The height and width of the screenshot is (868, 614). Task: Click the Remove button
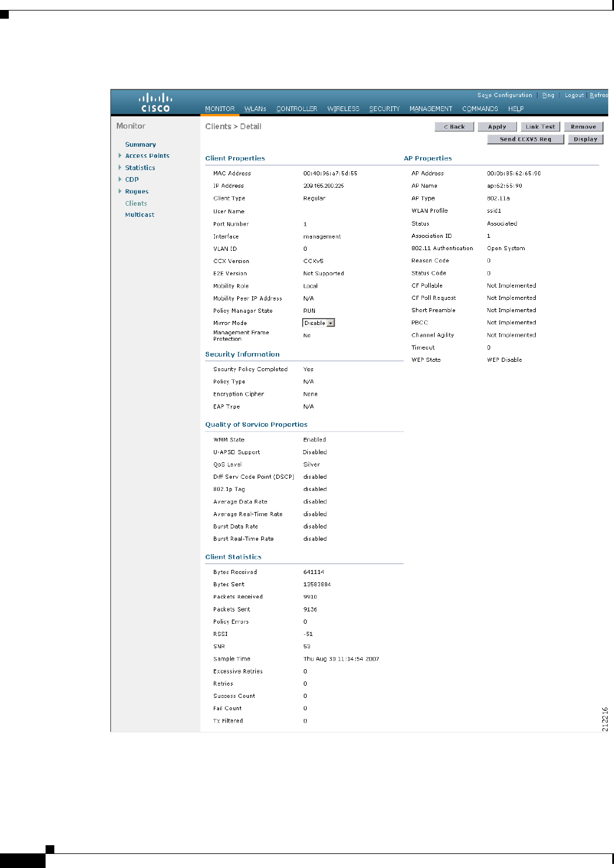point(584,127)
